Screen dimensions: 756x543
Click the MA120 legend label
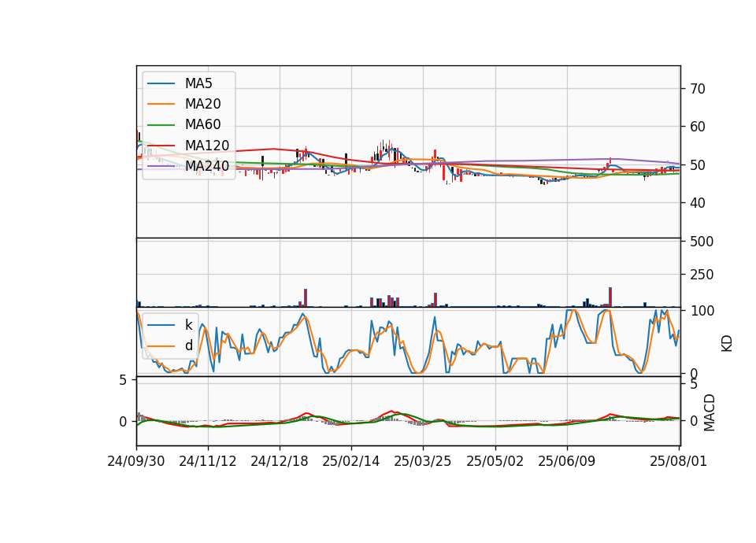point(207,146)
